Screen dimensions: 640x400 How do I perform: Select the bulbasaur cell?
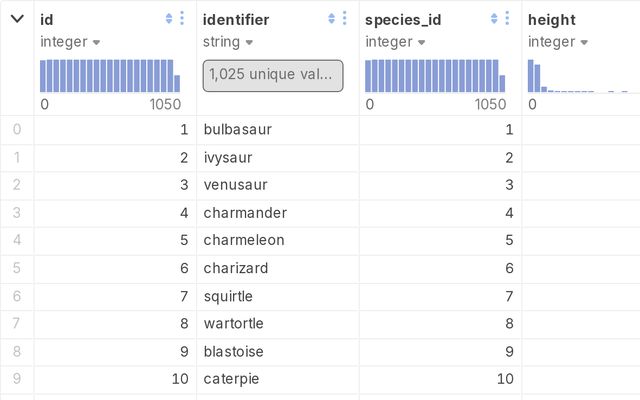238,130
